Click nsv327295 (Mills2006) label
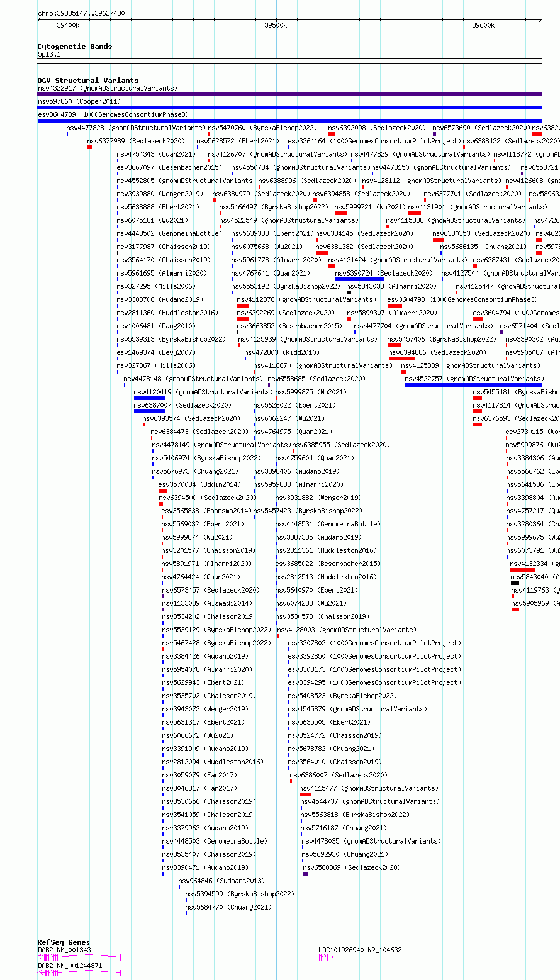This screenshot has height=980, width=560. point(156,286)
